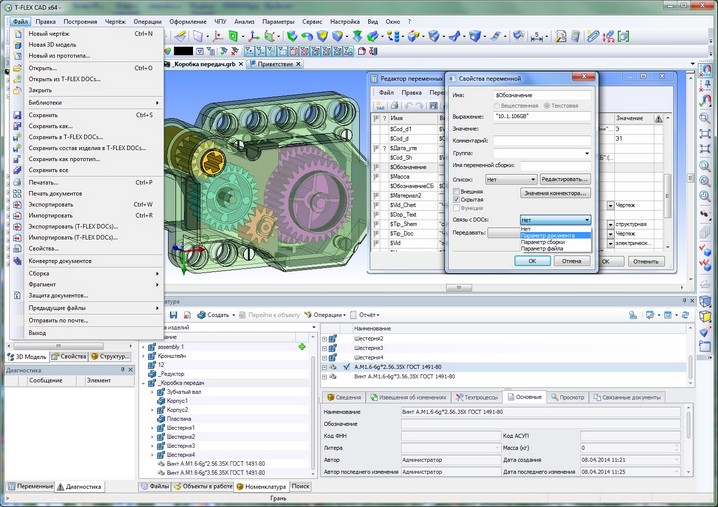Collapse the 'Шестерня2' row in right list

[324, 339]
